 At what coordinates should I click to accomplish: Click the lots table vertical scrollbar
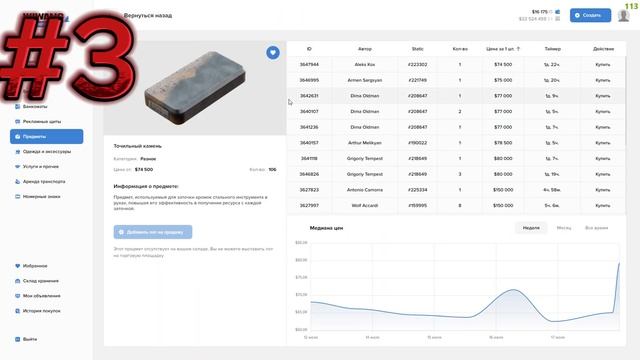[x=625, y=100]
